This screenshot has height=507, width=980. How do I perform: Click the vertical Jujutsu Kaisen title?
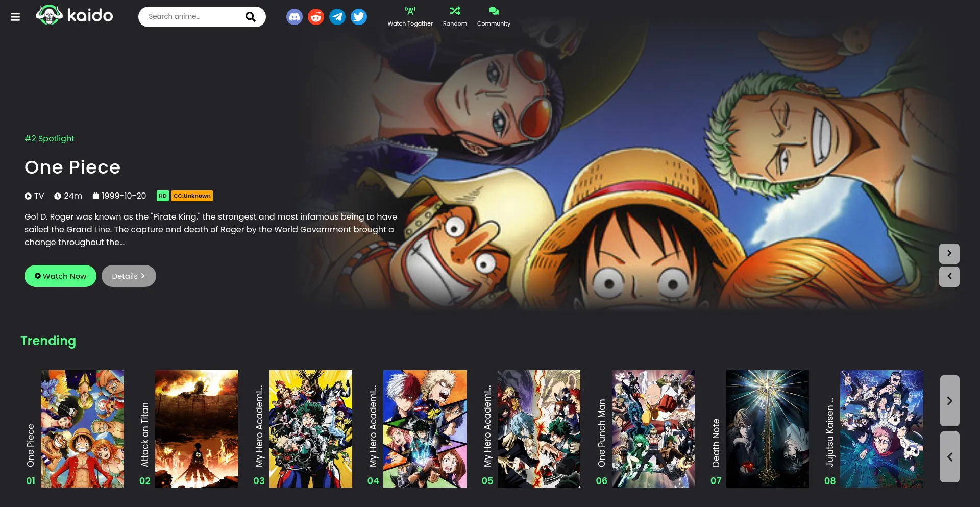coord(830,432)
